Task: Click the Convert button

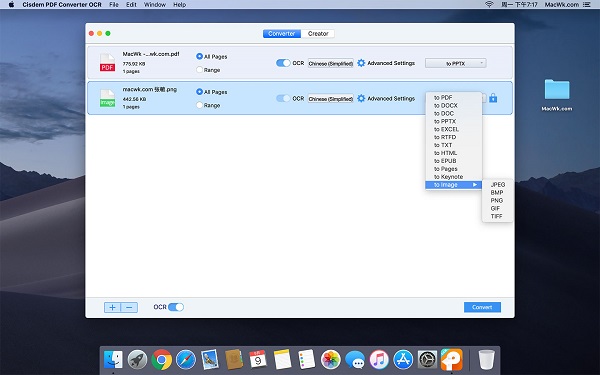Action: (x=482, y=307)
